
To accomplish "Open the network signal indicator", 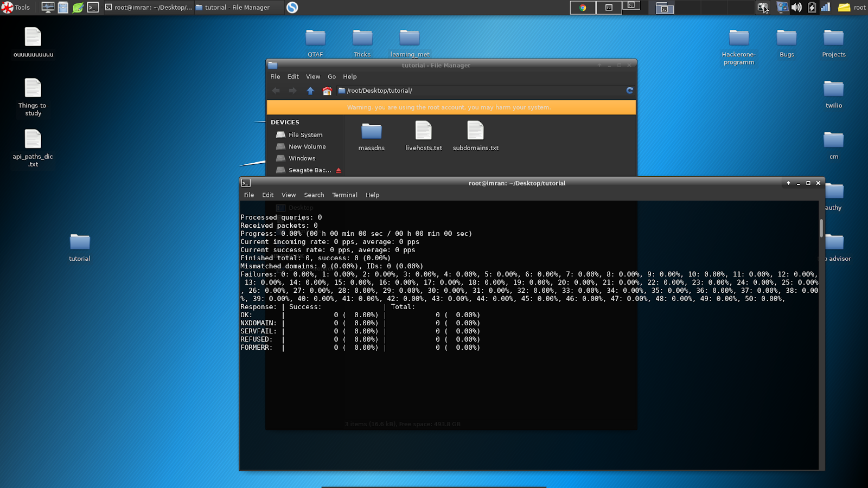I will [x=826, y=8].
